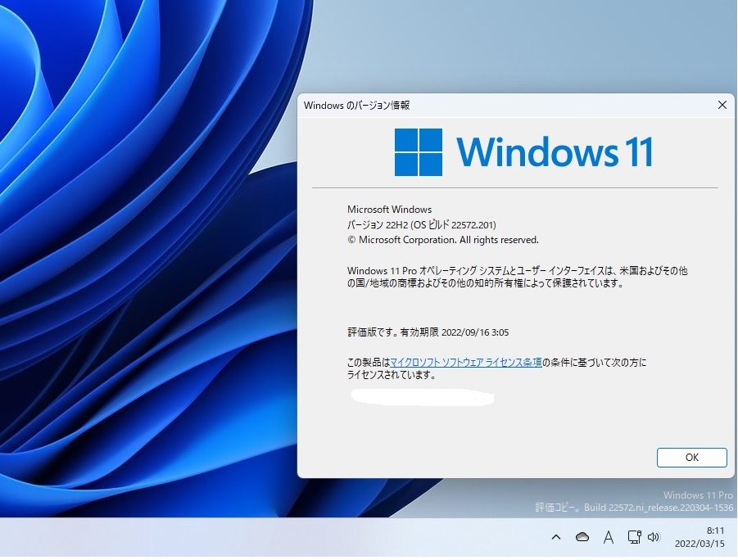Switch IME input mode 'A' indicator
Viewport: 738px width, 560px height.
(x=608, y=537)
